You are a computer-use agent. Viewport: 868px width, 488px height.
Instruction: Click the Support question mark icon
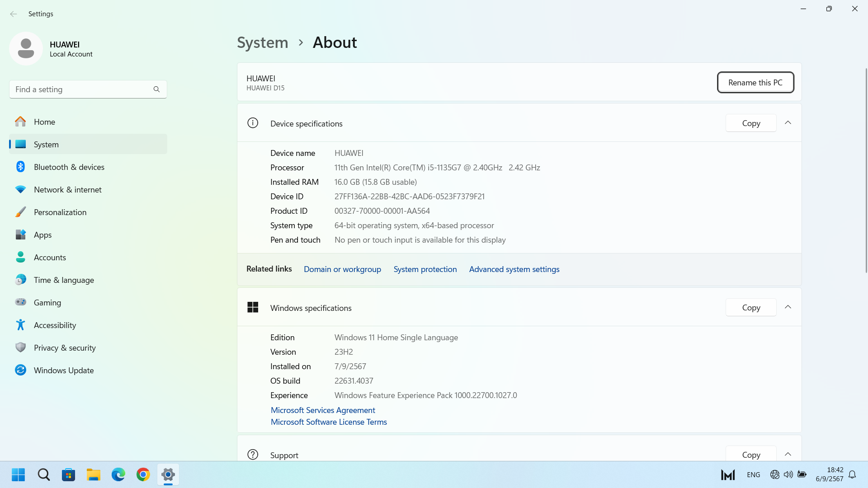(253, 455)
